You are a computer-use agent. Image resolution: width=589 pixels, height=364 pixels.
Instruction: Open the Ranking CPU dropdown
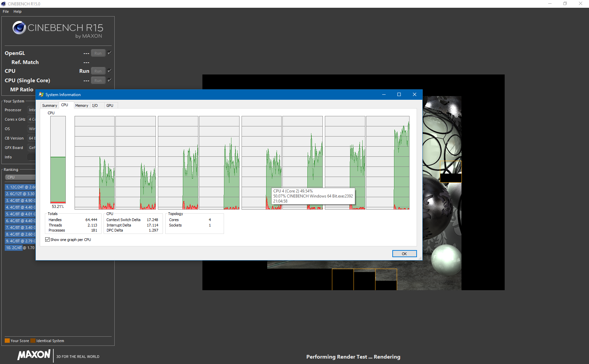[20, 177]
